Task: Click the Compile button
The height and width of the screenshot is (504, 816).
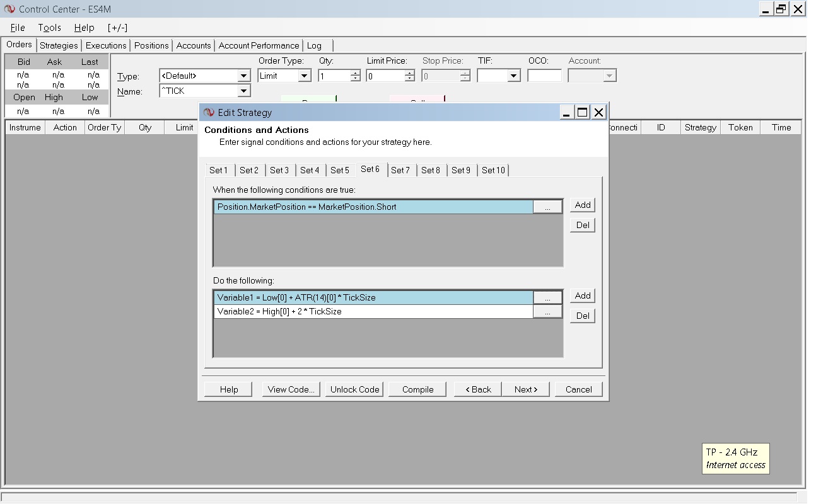Action: click(x=418, y=389)
